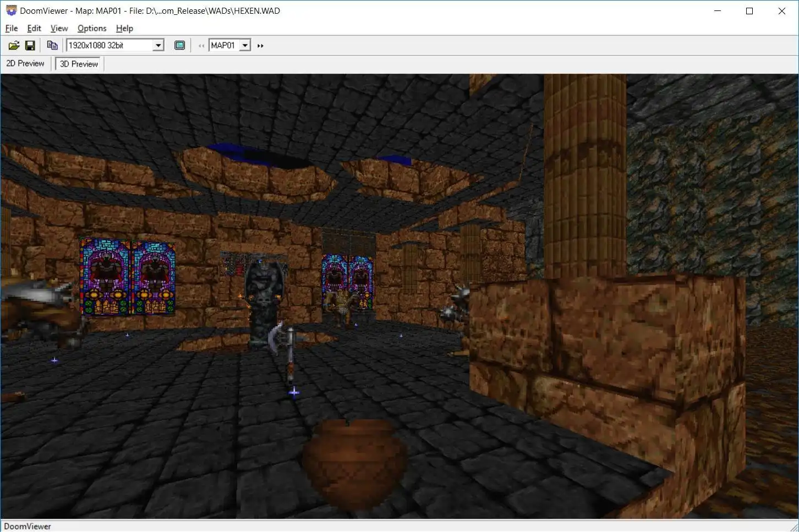Expand the MAP01 map selector dropdown

(245, 46)
